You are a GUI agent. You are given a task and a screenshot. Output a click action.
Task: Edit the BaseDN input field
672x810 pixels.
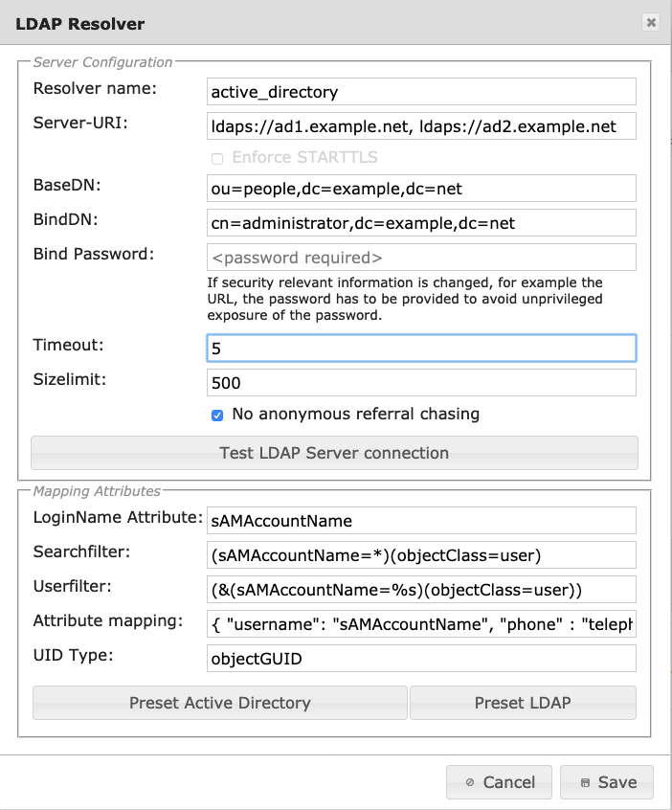[x=421, y=189]
